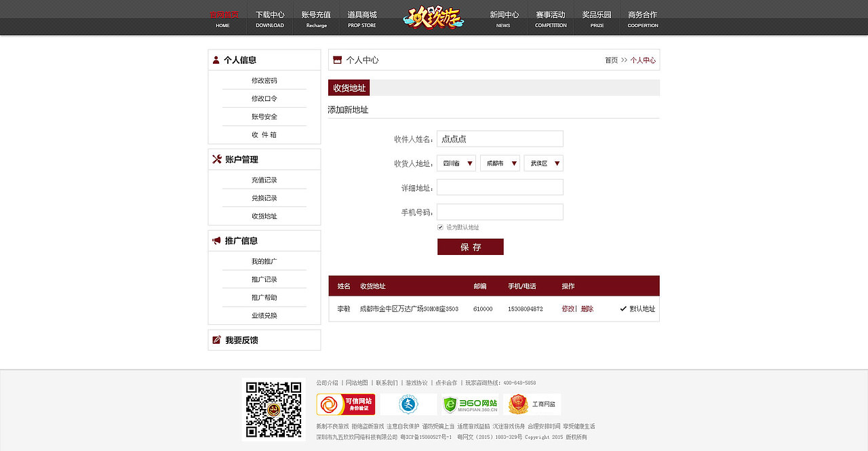Expand the 武侠区 district dropdown
Viewport: 868px width, 451px height.
[543, 163]
